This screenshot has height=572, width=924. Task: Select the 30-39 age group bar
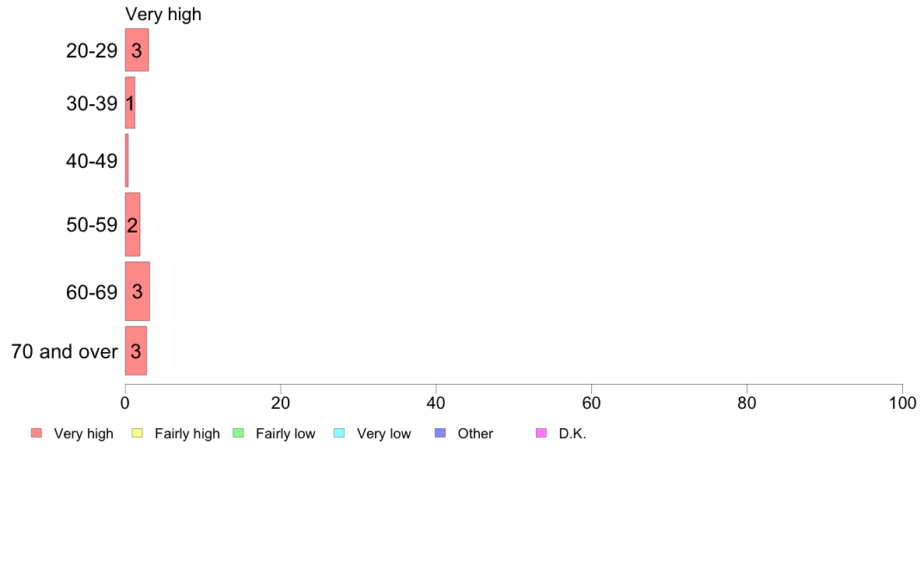click(x=130, y=103)
